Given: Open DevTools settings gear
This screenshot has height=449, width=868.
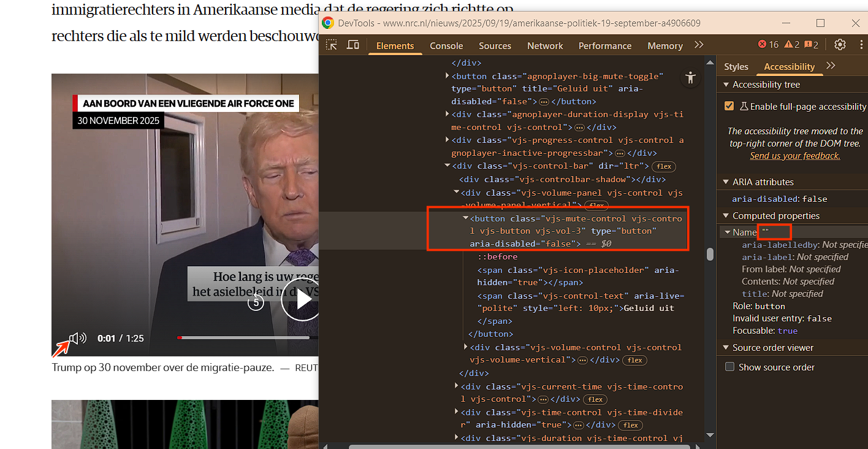Looking at the screenshot, I should click(840, 45).
